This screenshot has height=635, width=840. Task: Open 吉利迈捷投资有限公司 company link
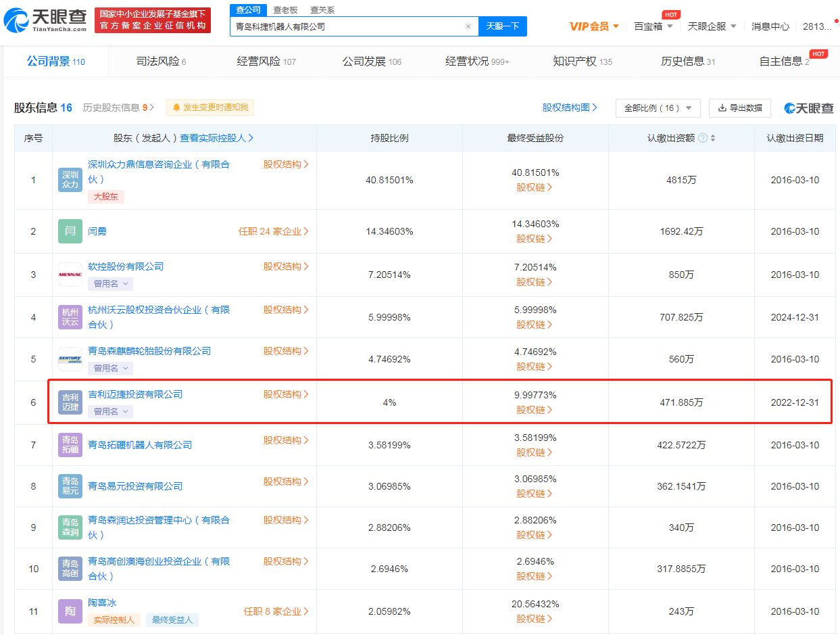135,394
